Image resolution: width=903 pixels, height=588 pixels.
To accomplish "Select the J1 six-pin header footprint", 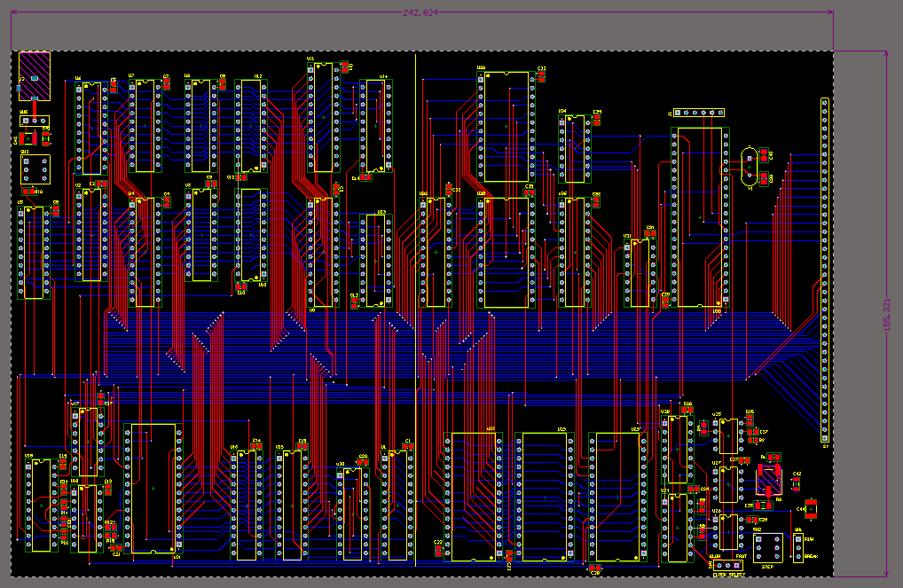I will click(699, 113).
